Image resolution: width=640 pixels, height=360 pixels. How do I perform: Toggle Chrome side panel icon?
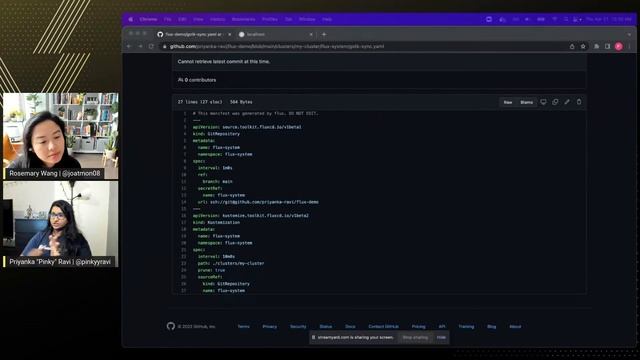(607, 47)
